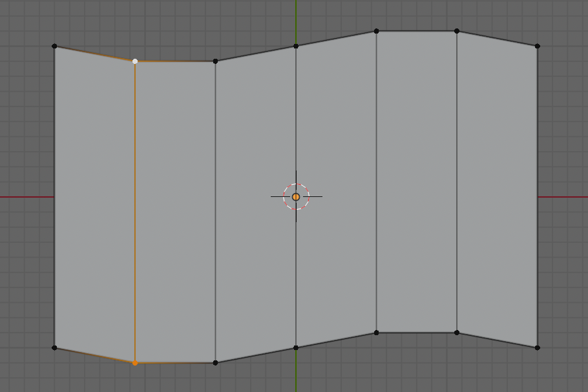Screen dimensions: 588x392
Task: Select the face right of the orange edge
Action: tap(175, 213)
